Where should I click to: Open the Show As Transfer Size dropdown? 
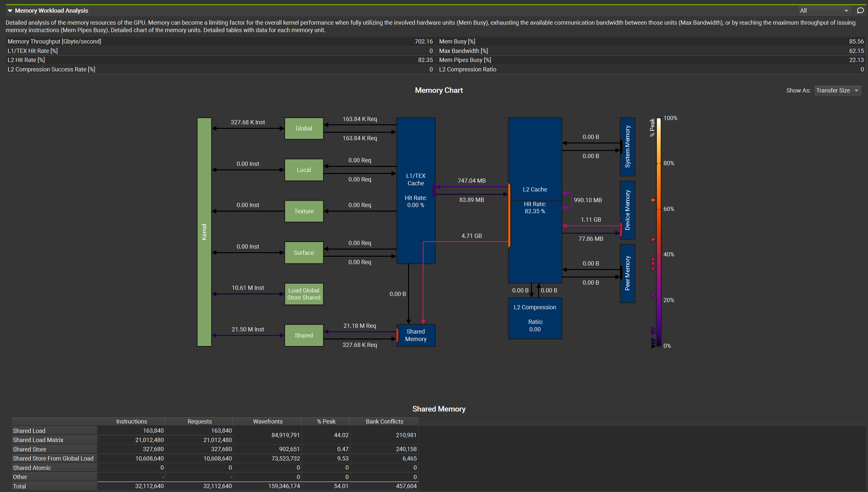pos(837,91)
